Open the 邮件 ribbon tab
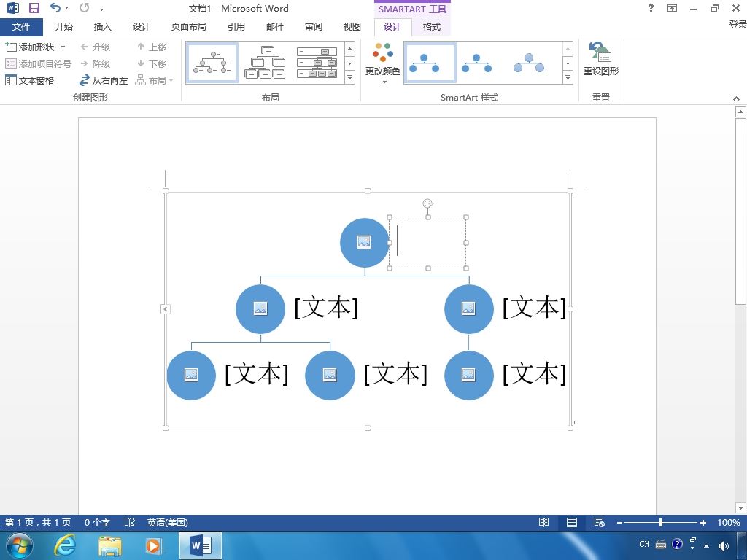 275,27
